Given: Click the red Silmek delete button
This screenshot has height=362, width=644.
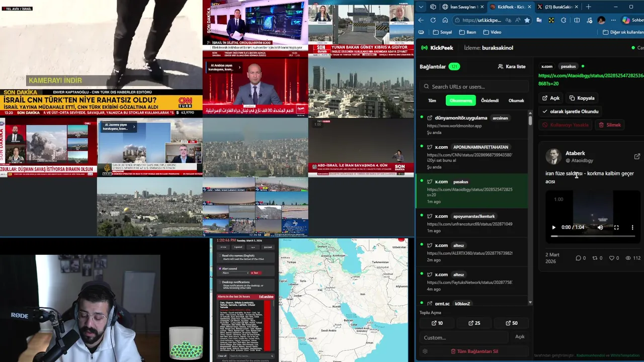Looking at the screenshot, I should [610, 125].
